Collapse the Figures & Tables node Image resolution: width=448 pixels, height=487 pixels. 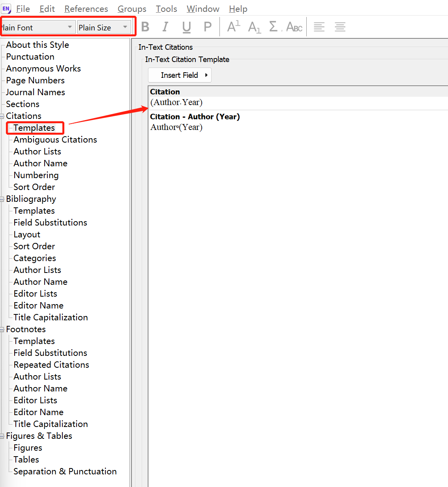(2, 436)
